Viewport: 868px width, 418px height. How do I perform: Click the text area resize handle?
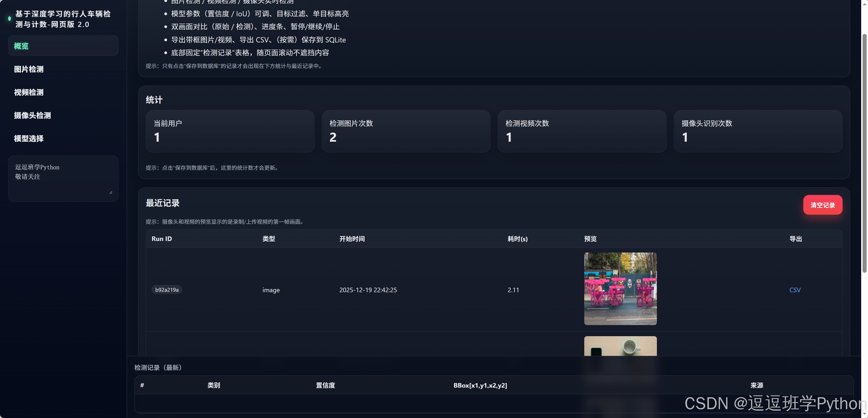pyautogui.click(x=111, y=192)
